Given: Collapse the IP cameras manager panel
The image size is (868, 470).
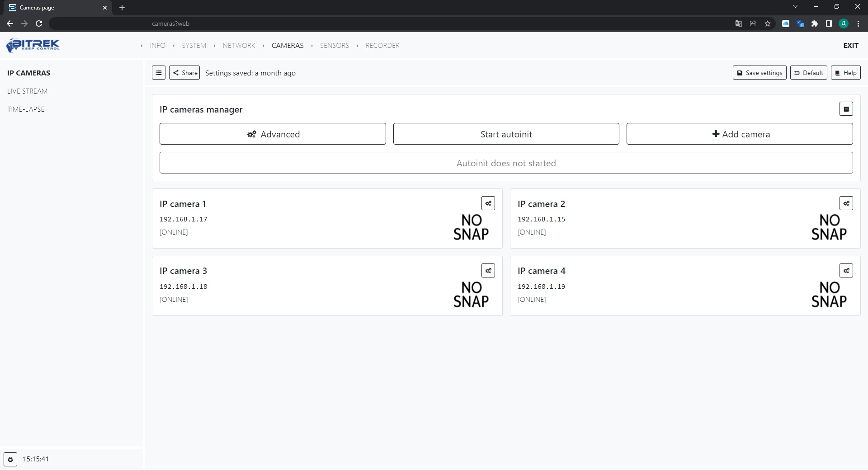Looking at the screenshot, I should tap(846, 109).
